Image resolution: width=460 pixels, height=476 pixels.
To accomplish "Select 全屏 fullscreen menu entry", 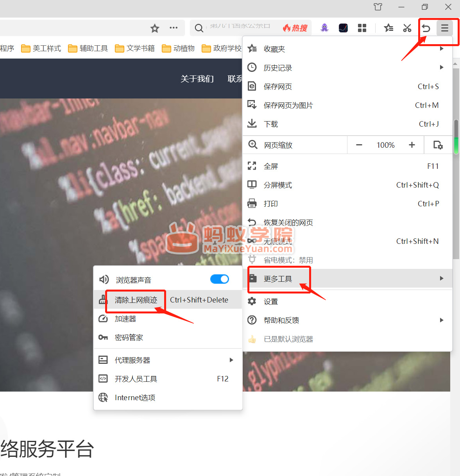I will click(x=347, y=166).
